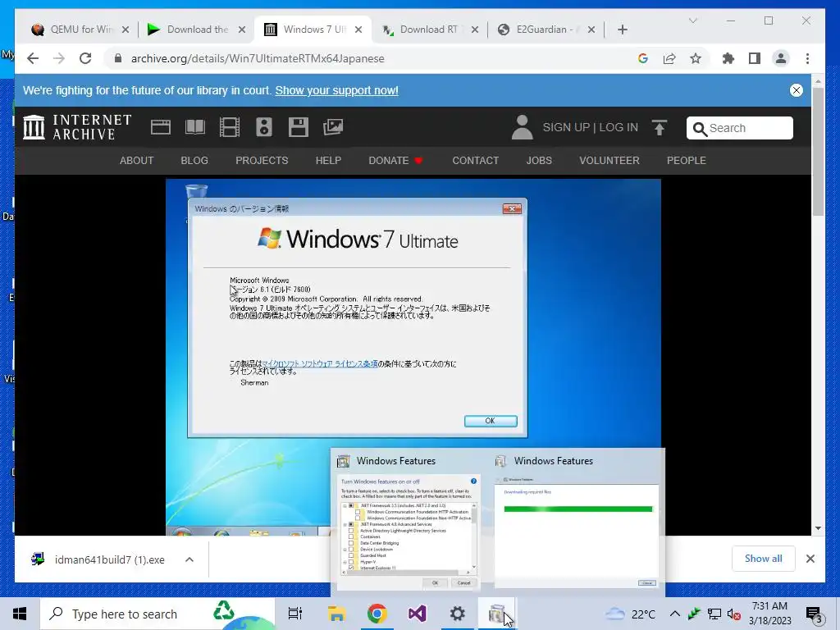Click Chrome back arrow
Viewport: 840px width, 630px height.
(x=33, y=58)
